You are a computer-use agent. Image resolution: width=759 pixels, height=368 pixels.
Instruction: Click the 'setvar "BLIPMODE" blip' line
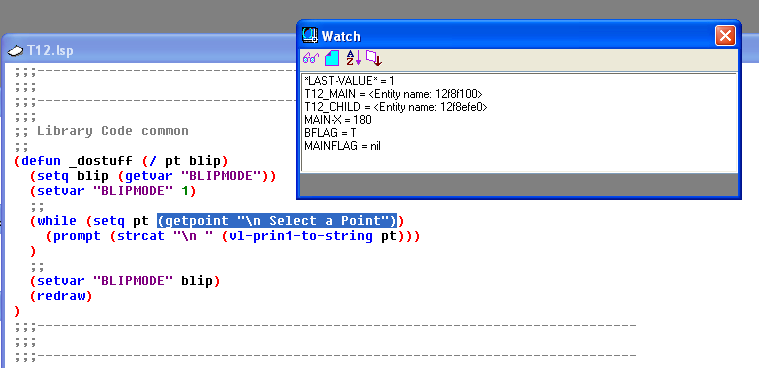(x=124, y=281)
